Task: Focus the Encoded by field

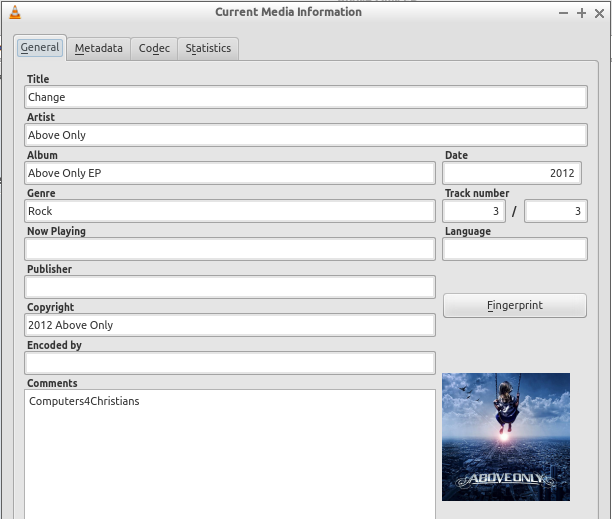Action: point(230,363)
